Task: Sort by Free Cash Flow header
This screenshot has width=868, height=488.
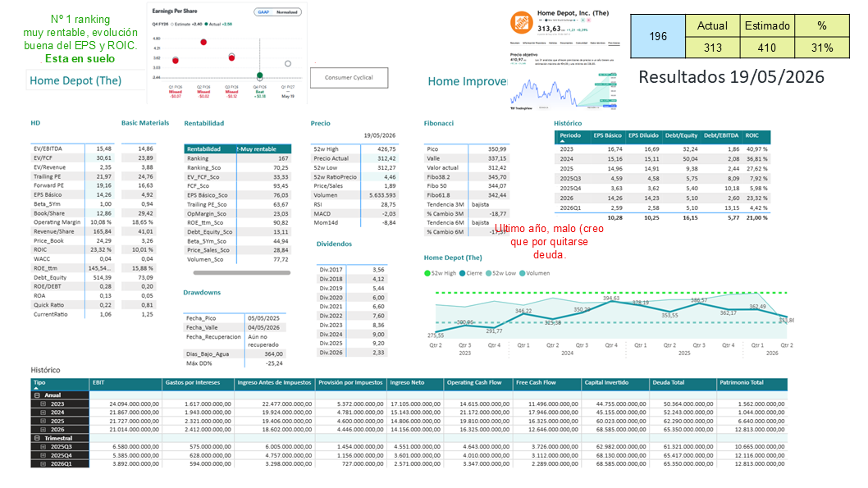Action: point(547,383)
